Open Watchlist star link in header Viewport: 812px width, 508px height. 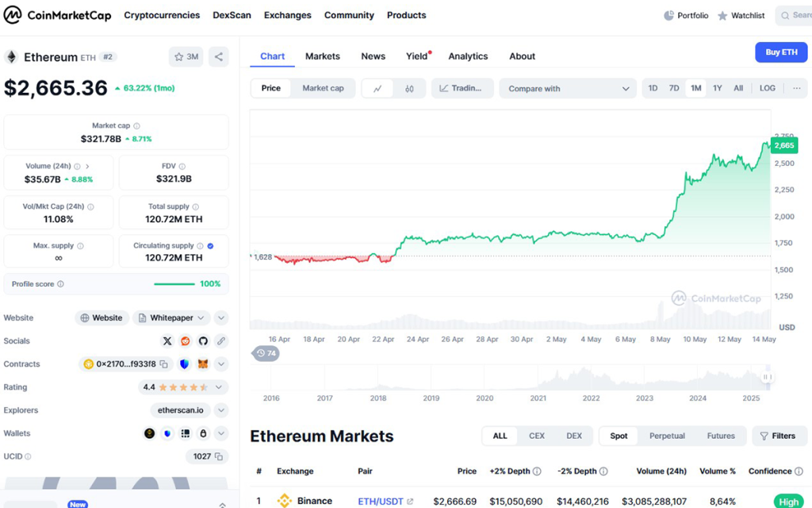click(741, 16)
